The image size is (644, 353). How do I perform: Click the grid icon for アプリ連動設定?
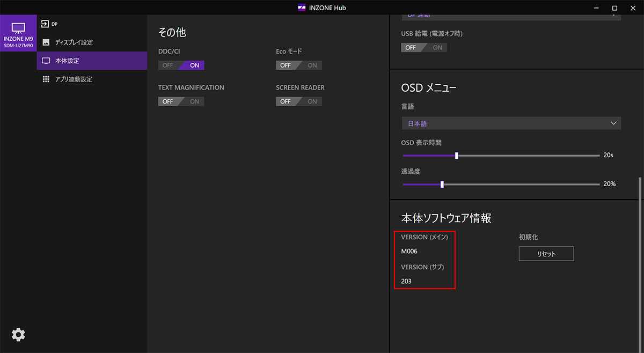[x=46, y=79]
